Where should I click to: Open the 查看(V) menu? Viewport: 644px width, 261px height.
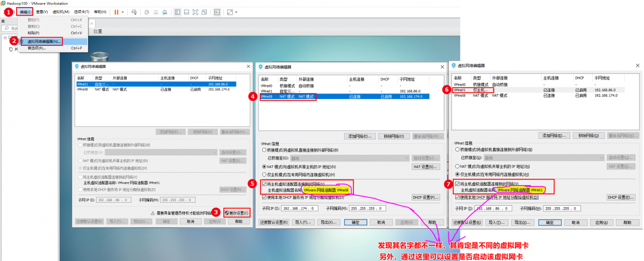coord(42,12)
